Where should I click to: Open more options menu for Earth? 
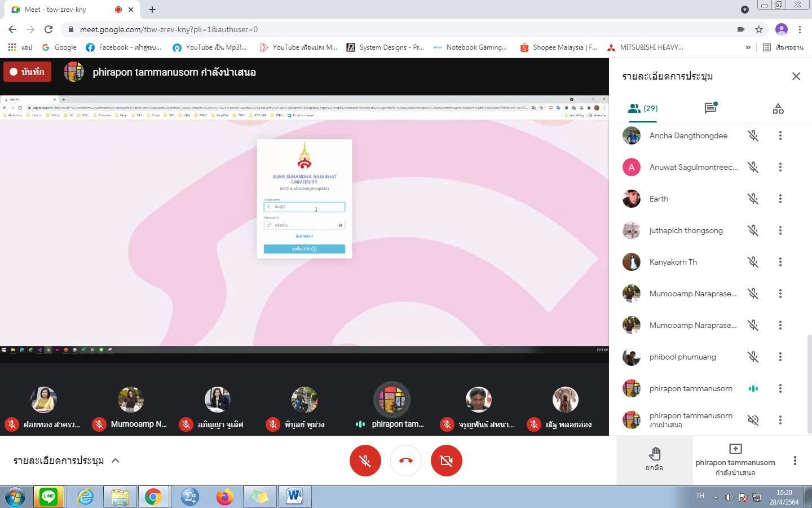pyautogui.click(x=780, y=199)
